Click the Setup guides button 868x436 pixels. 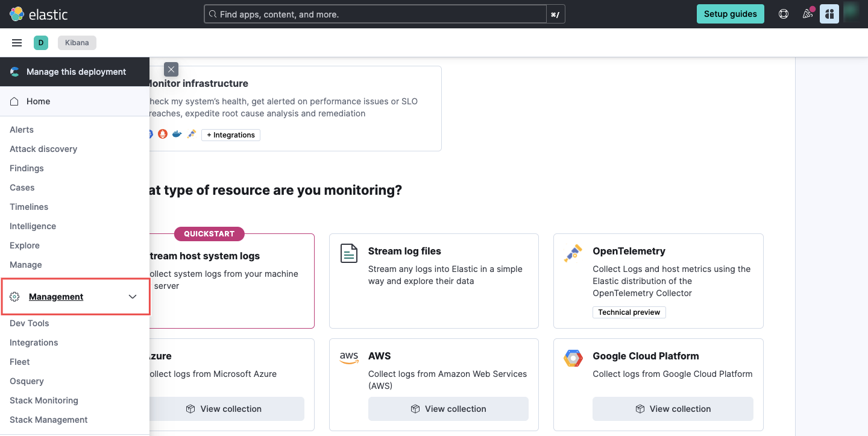(x=730, y=13)
